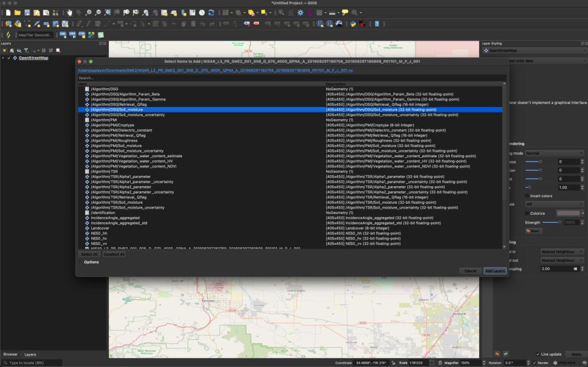Screen dimensions: 588x367
Task: Open the zoomed in Nearest Neighbour dropdown
Action: [562, 252]
